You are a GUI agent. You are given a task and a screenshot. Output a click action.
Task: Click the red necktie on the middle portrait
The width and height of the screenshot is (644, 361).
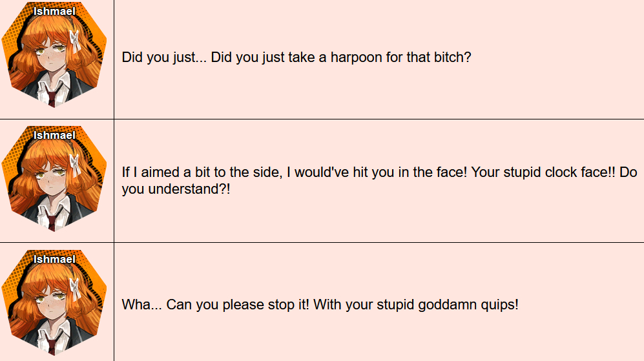(52, 222)
